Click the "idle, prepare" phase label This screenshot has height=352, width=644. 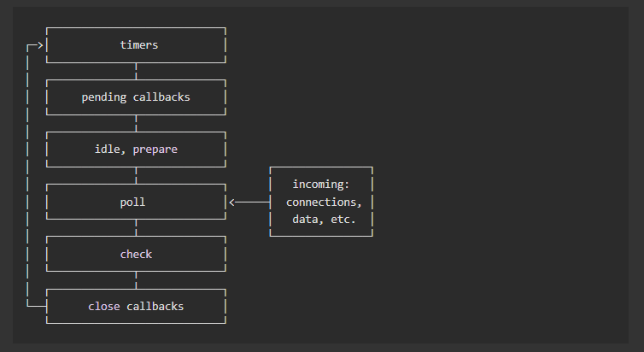pyautogui.click(x=136, y=150)
